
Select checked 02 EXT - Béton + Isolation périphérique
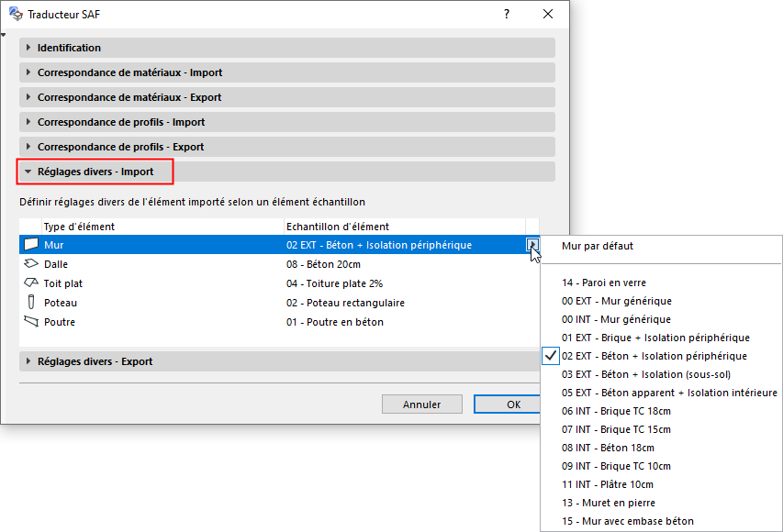click(x=661, y=356)
